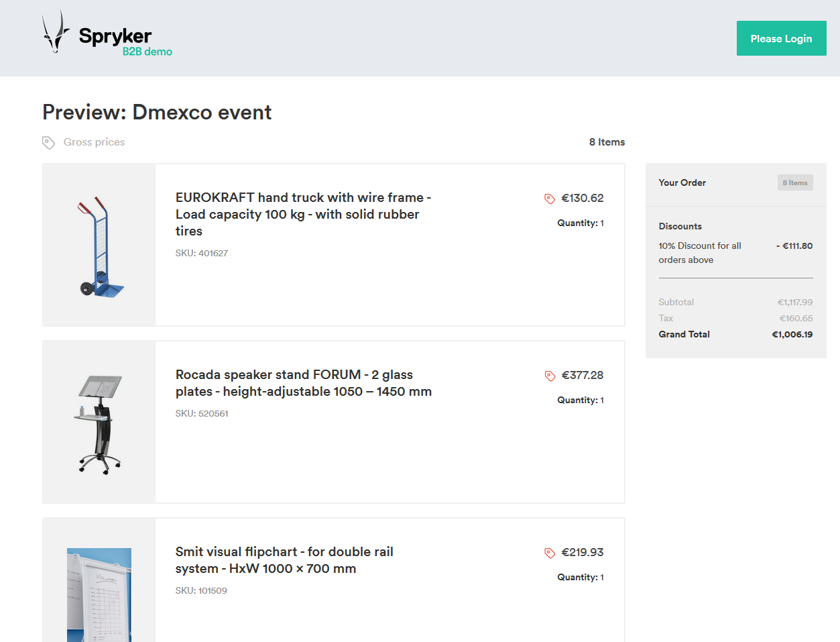Select the €219.93 price
This screenshot has width=840, height=642.
click(583, 552)
